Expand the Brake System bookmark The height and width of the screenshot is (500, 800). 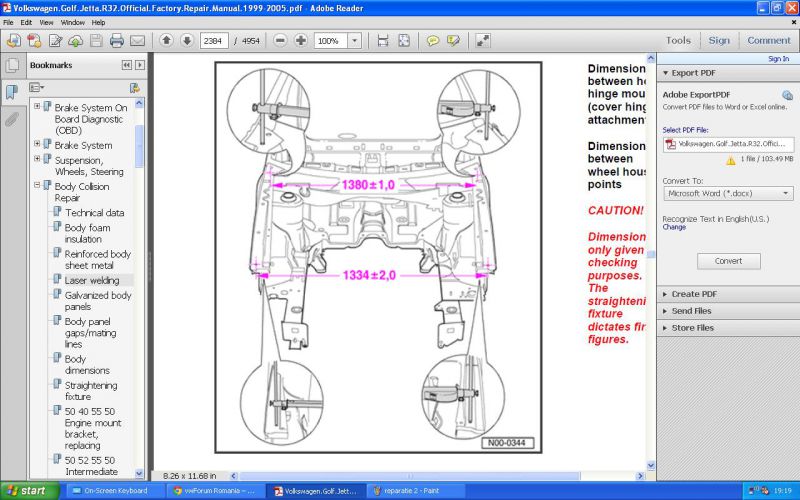point(37,145)
